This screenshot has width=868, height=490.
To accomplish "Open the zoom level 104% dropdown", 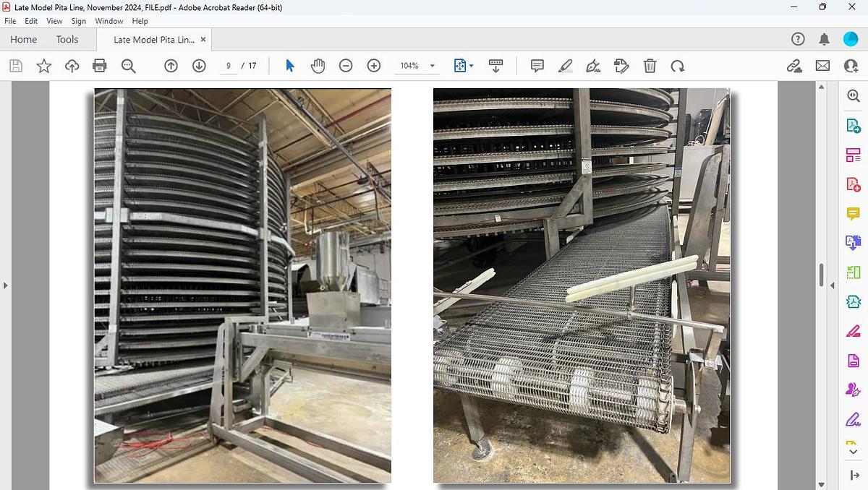I will pyautogui.click(x=433, y=66).
